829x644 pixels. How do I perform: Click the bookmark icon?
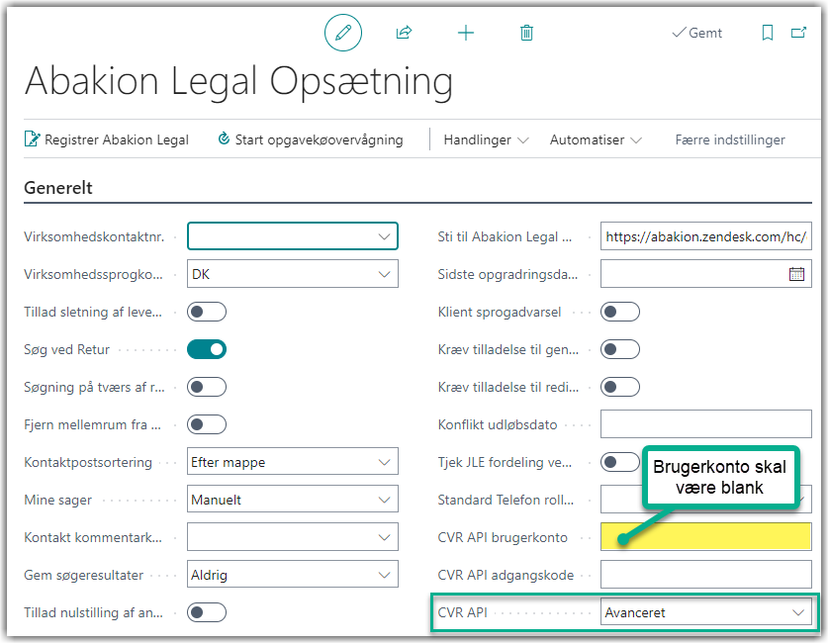click(x=768, y=33)
